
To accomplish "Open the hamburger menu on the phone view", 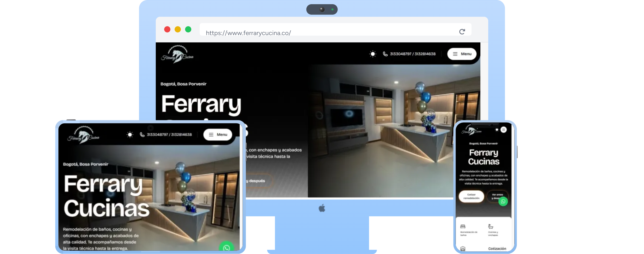I will pos(503,130).
